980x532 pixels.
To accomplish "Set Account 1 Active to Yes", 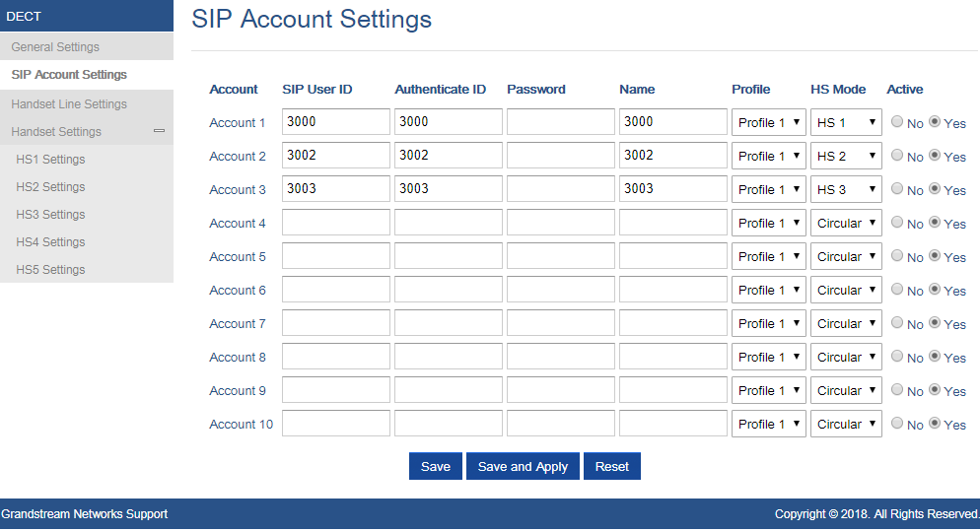I will pos(935,122).
